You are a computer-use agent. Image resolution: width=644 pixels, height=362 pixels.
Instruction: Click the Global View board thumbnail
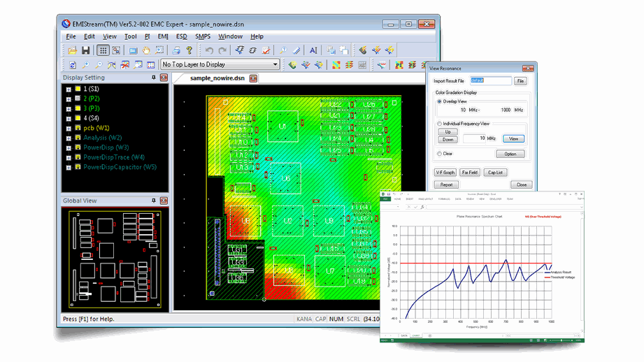[x=115, y=260]
